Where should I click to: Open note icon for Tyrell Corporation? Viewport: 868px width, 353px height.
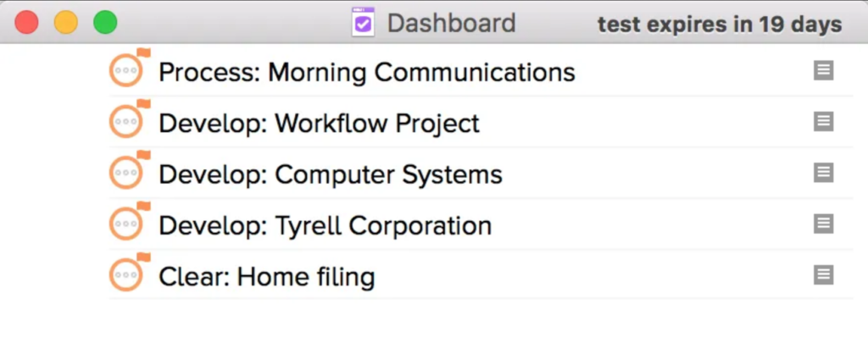(x=822, y=224)
